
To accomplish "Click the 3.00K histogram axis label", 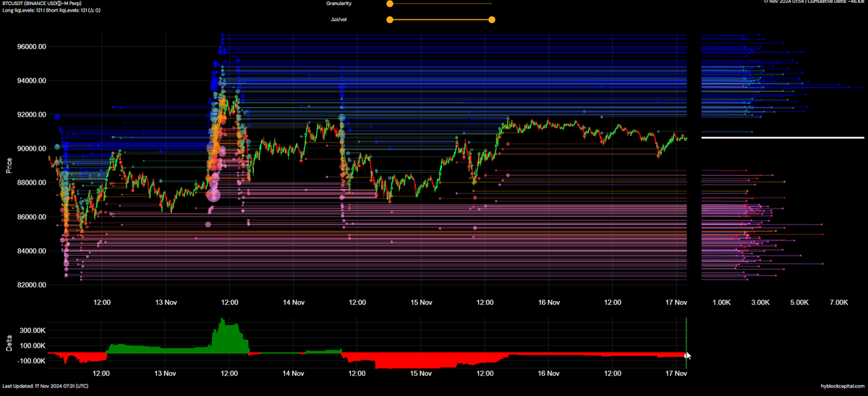I will pos(760,301).
